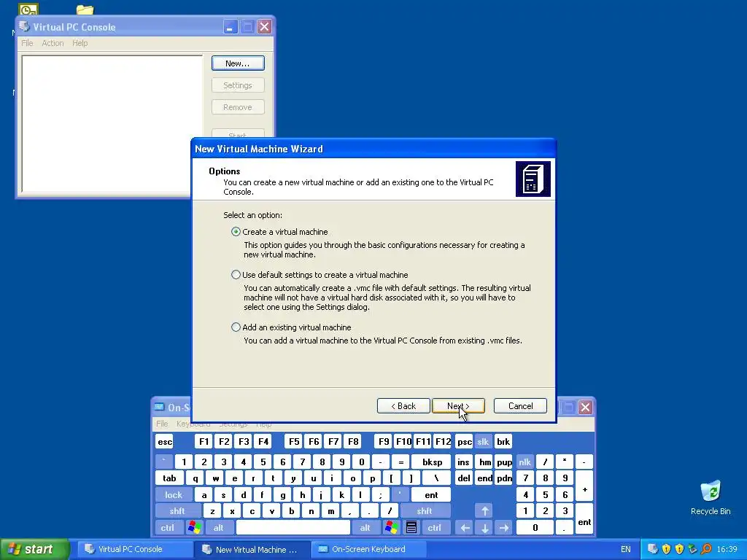Click the folder icon on the desktop
The width and height of the screenshot is (747, 560).
pos(85,9)
